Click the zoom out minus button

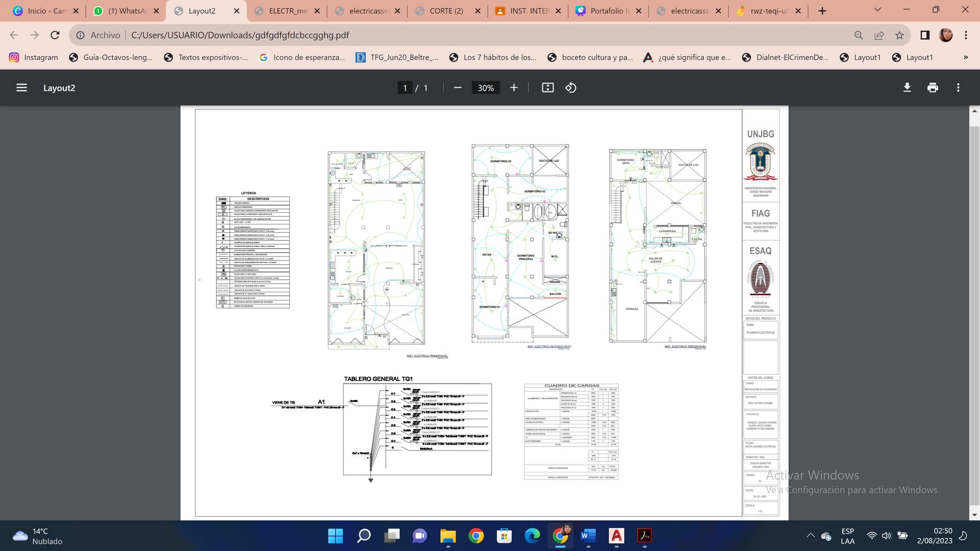[458, 88]
